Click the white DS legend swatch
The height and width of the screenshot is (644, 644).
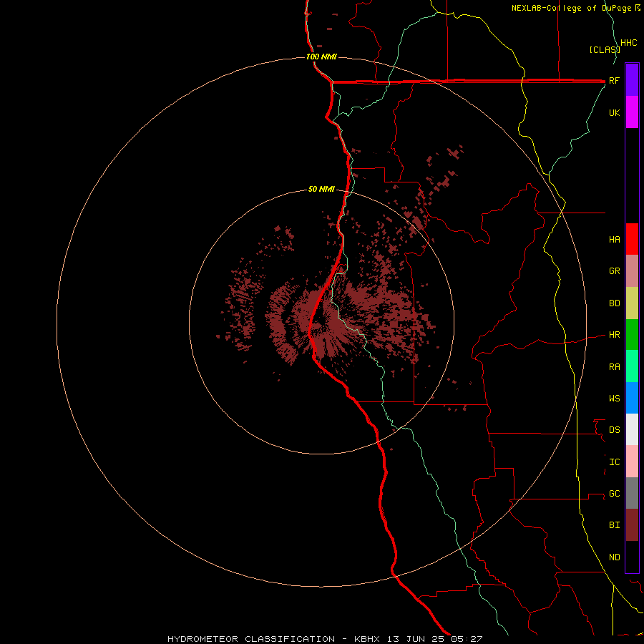click(632, 429)
